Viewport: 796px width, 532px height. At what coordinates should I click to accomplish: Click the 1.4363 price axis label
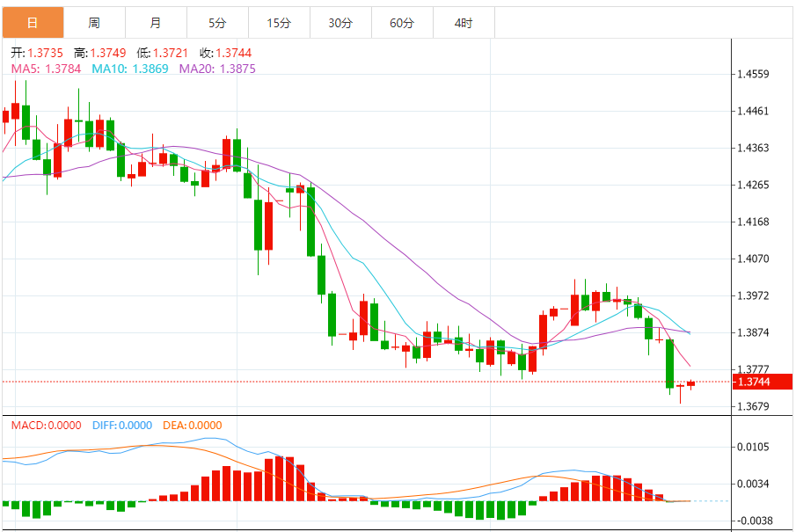754,149
